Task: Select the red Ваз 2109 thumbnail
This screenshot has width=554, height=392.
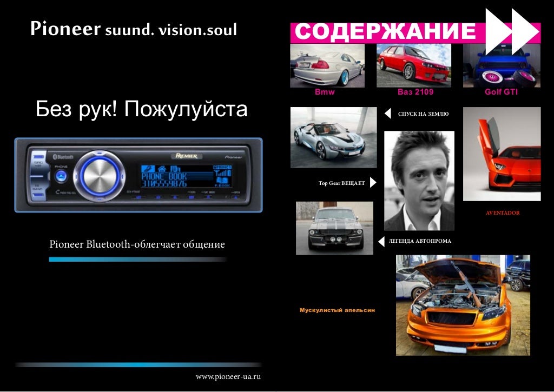Action: 414,65
